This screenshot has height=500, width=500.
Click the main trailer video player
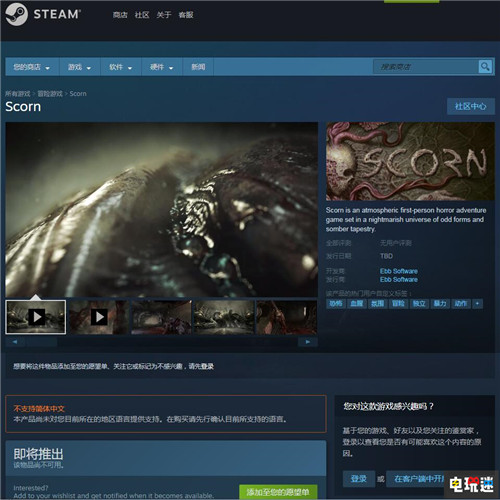click(162, 209)
